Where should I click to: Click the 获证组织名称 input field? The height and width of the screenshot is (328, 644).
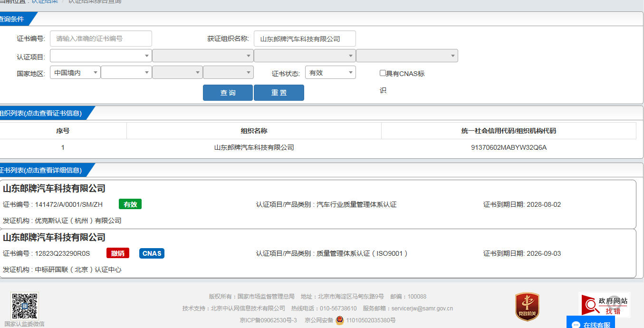coord(305,39)
